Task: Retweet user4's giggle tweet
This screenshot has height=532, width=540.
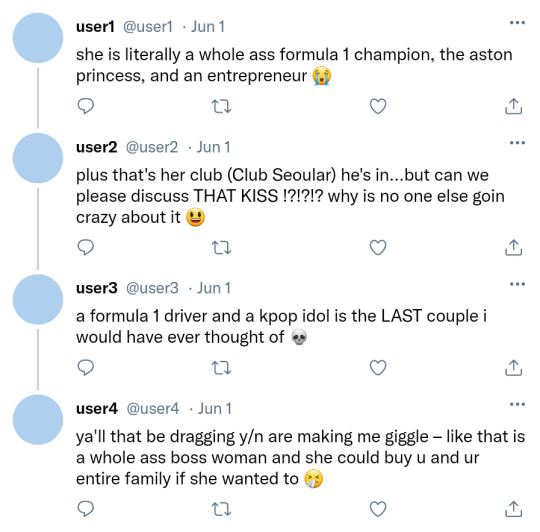Action: 221,509
